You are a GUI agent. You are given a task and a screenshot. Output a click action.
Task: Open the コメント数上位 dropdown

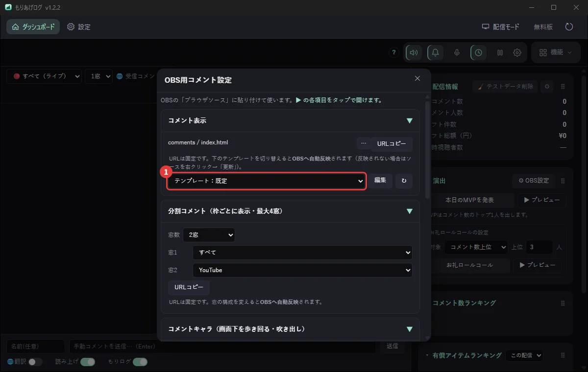pyautogui.click(x=476, y=247)
